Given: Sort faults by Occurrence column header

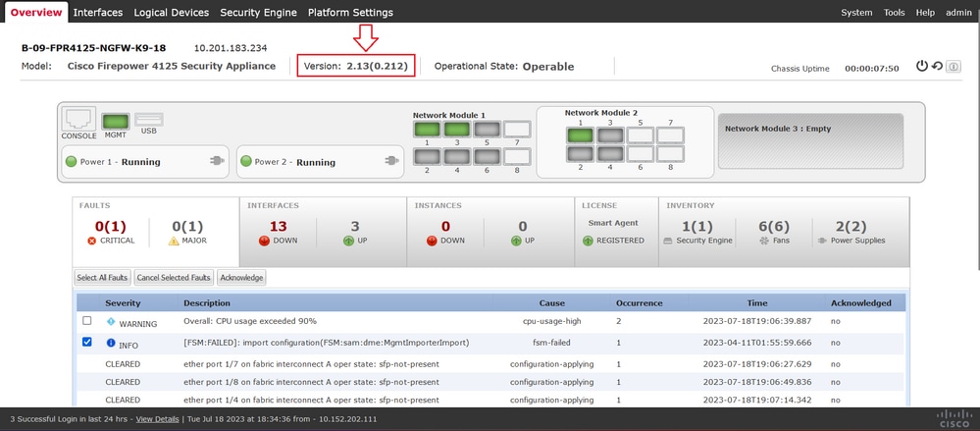Looking at the screenshot, I should [639, 302].
